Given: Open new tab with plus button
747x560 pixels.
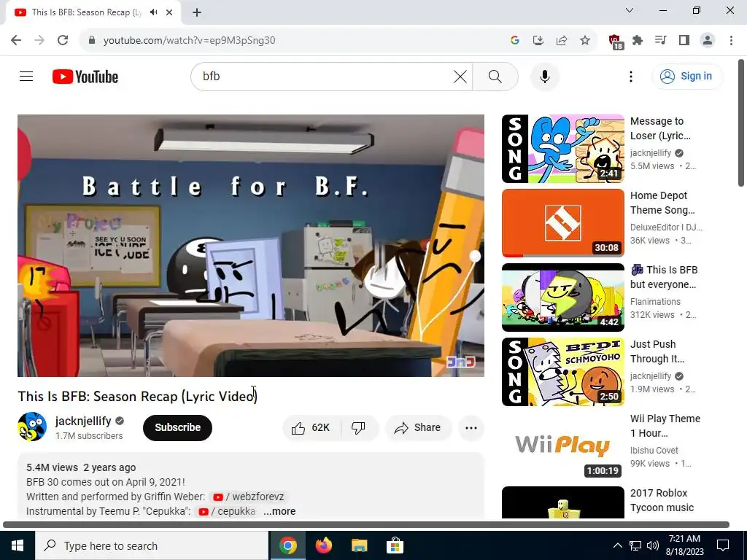Looking at the screenshot, I should (x=197, y=12).
